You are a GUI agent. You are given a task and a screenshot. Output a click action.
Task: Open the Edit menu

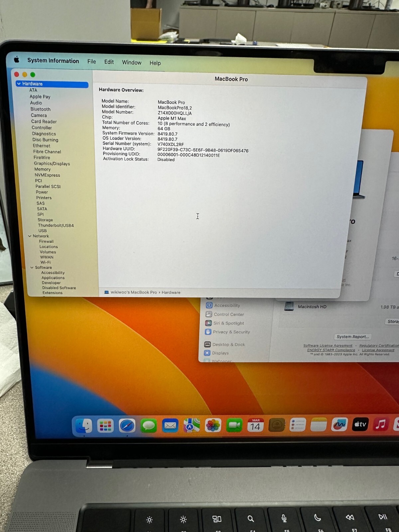(109, 62)
